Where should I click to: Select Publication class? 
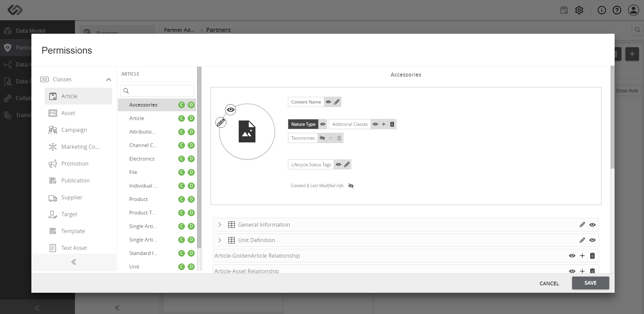pos(78,180)
